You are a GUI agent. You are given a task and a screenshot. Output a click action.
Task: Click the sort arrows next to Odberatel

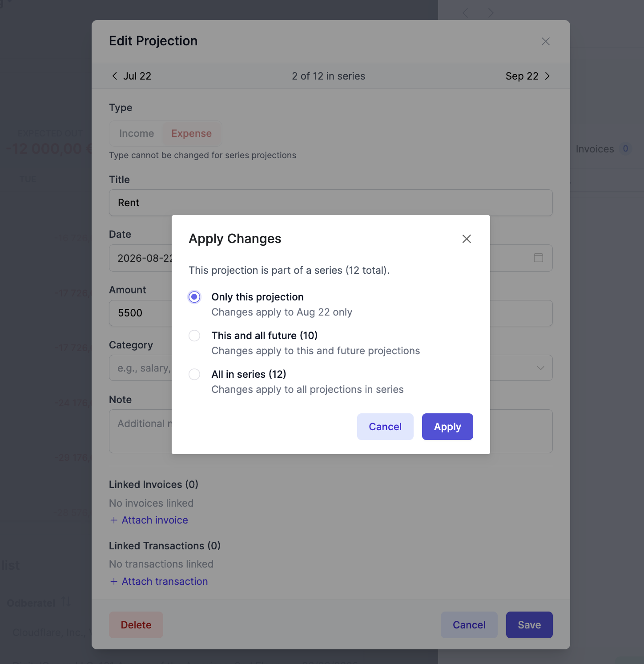point(66,602)
